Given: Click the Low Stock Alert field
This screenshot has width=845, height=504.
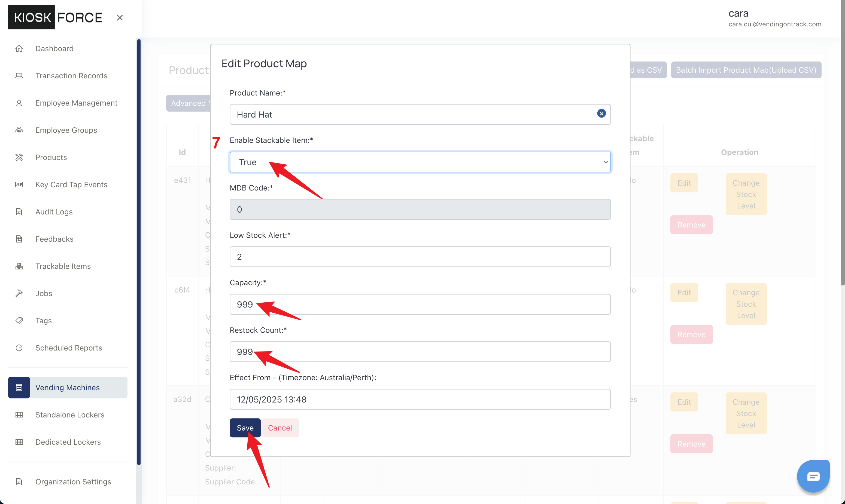Looking at the screenshot, I should 420,257.
